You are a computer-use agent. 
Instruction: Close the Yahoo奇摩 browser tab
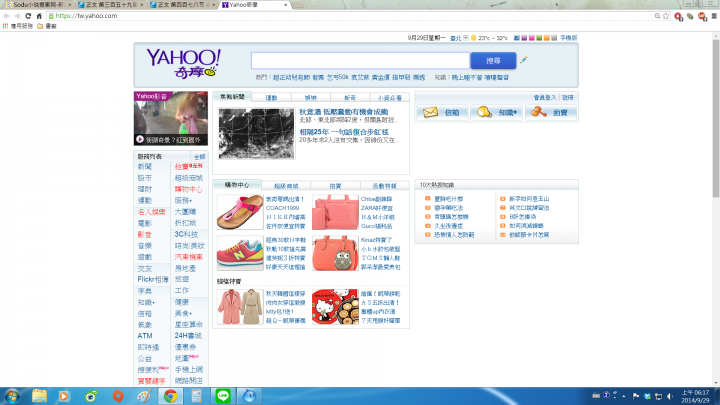tap(286, 5)
